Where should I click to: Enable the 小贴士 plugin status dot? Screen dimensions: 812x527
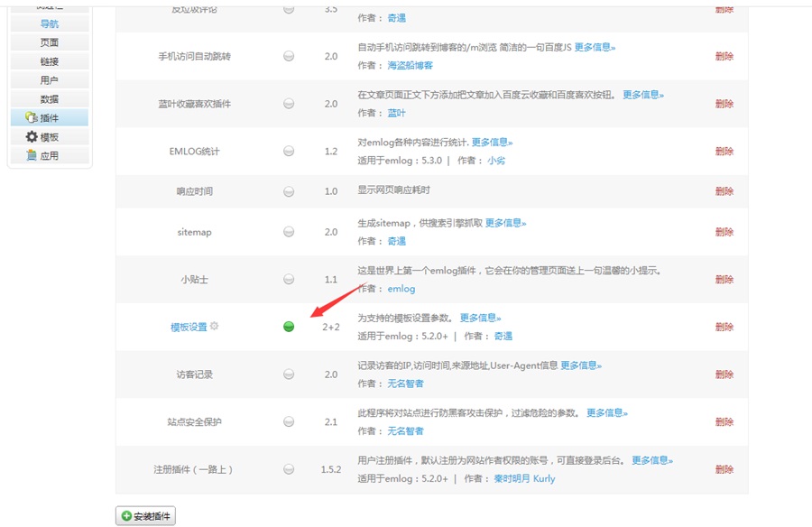pyautogui.click(x=289, y=280)
